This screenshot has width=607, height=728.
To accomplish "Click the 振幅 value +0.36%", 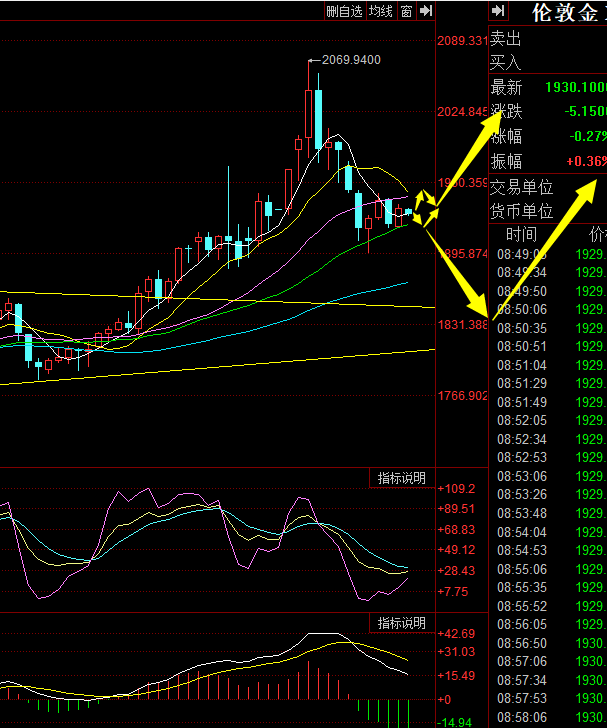I will click(586, 161).
